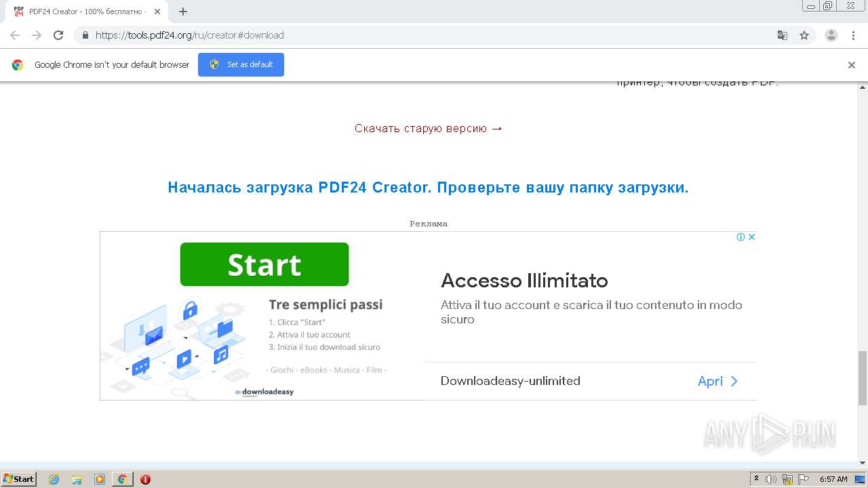Image resolution: width=868 pixels, height=488 pixels.
Task: Open Windows Explorer from taskbar
Action: pos(77,479)
